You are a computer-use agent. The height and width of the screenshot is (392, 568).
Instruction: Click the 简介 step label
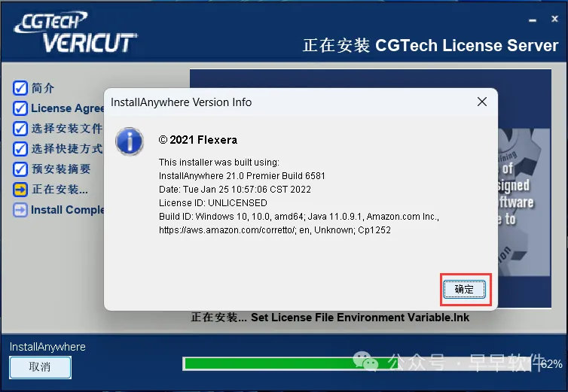[x=43, y=88]
